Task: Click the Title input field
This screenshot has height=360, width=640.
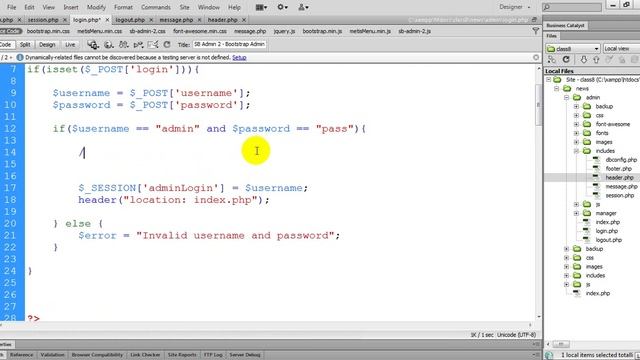Action: (229, 44)
